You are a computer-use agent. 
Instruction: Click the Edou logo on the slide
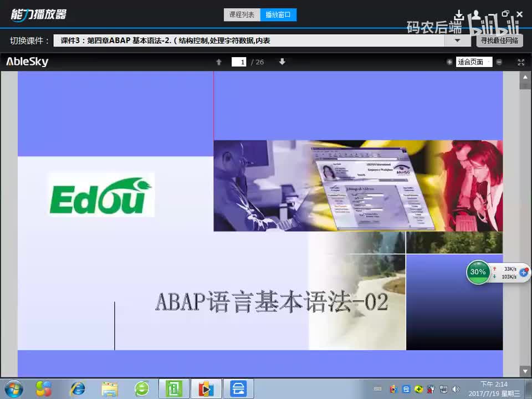point(101,195)
